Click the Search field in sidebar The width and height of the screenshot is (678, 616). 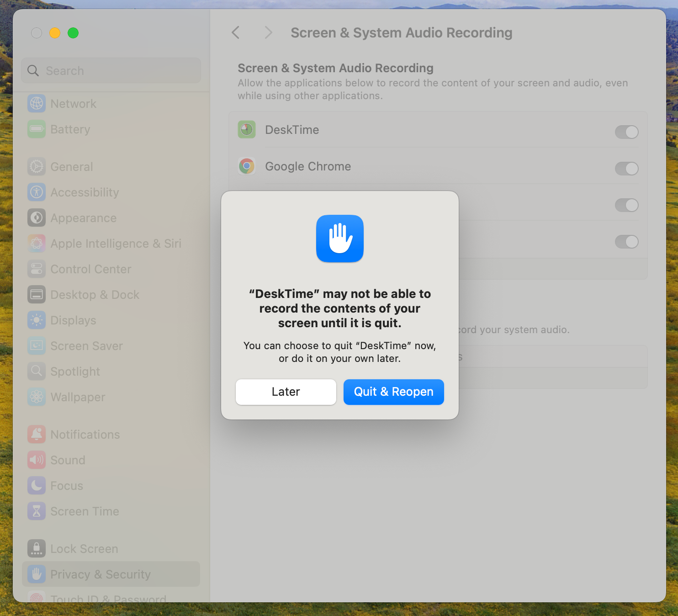tap(111, 71)
